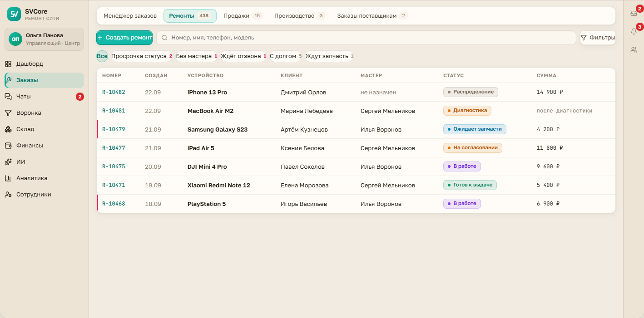Open order link R-10479
This screenshot has height=318, width=644.
click(114, 129)
